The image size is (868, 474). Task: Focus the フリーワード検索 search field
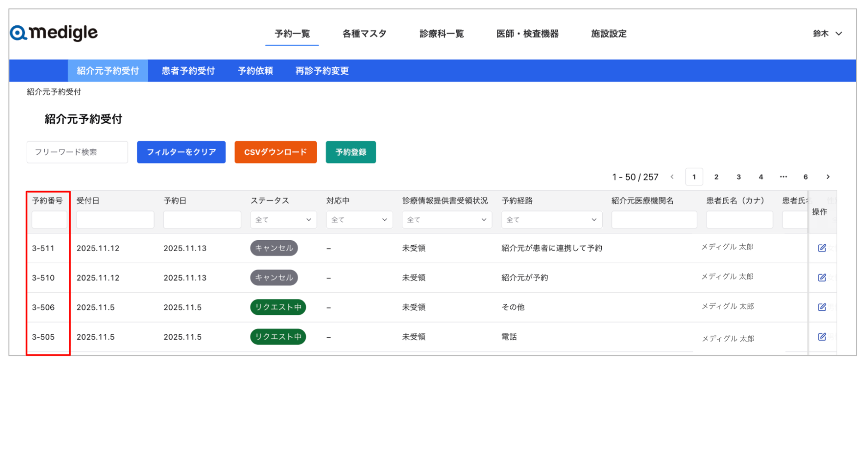[x=77, y=152]
